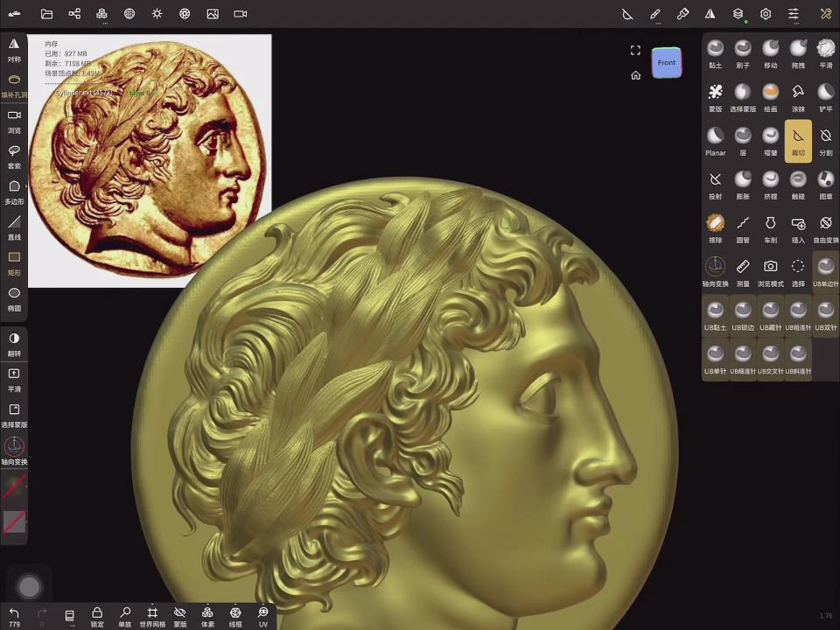Image resolution: width=840 pixels, height=630 pixels.
Task: Open the files folder menu
Action: pos(46,14)
